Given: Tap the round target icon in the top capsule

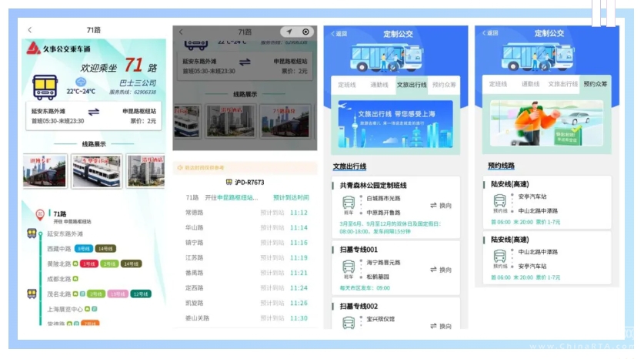Looking at the screenshot, I should click(305, 32).
